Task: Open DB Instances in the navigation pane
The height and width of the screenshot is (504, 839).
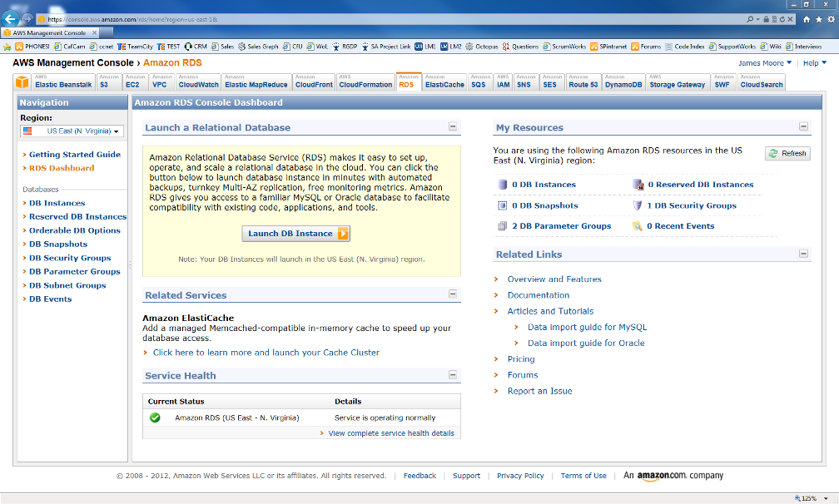Action: point(57,203)
